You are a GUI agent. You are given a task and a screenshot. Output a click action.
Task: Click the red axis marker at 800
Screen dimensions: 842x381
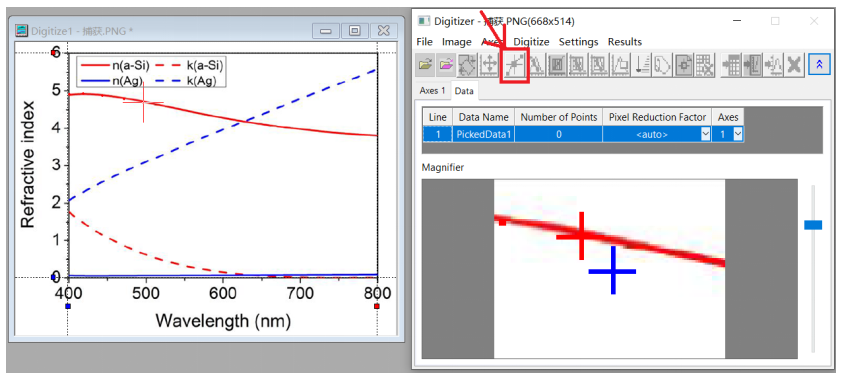tap(377, 306)
